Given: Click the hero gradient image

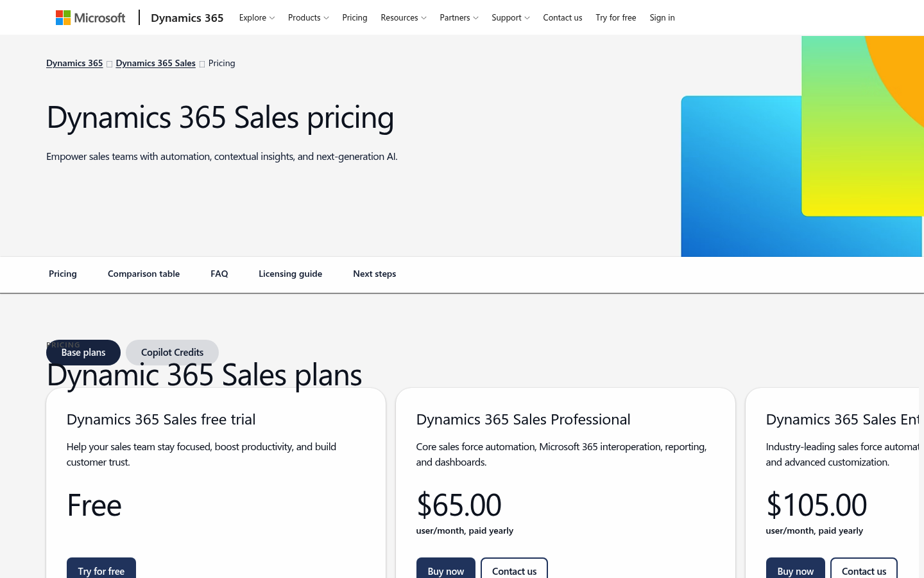Looking at the screenshot, I should point(802,146).
